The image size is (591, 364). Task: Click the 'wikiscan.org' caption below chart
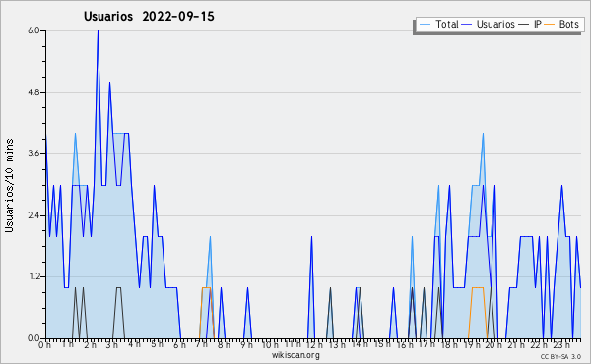click(x=295, y=355)
